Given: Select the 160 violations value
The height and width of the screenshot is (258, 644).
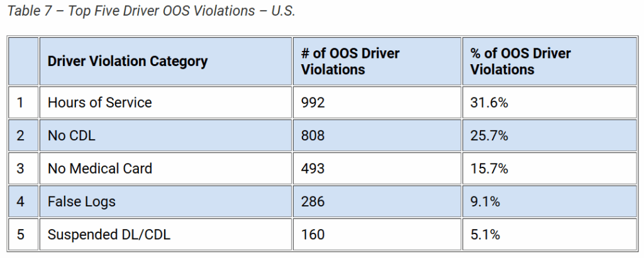Looking at the screenshot, I should 313,235.
